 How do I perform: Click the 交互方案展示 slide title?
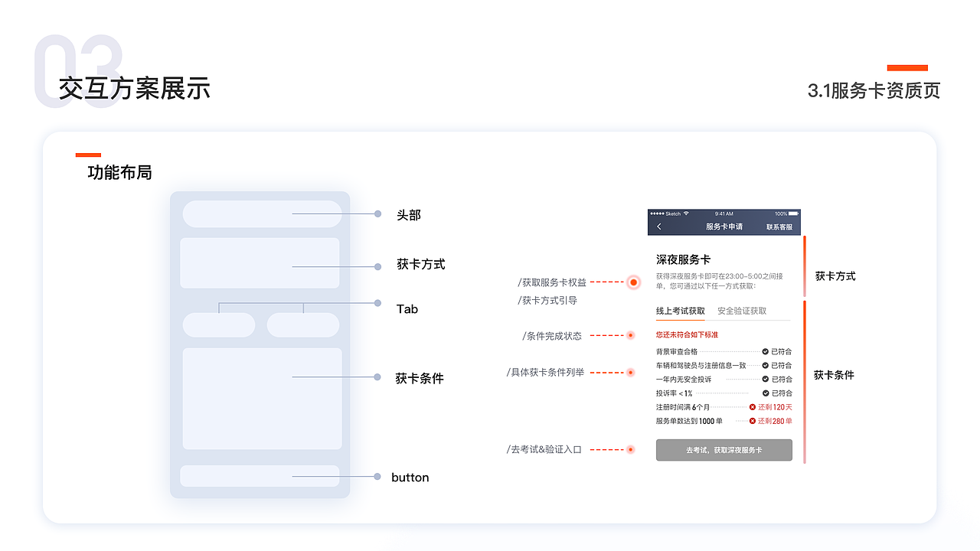134,89
